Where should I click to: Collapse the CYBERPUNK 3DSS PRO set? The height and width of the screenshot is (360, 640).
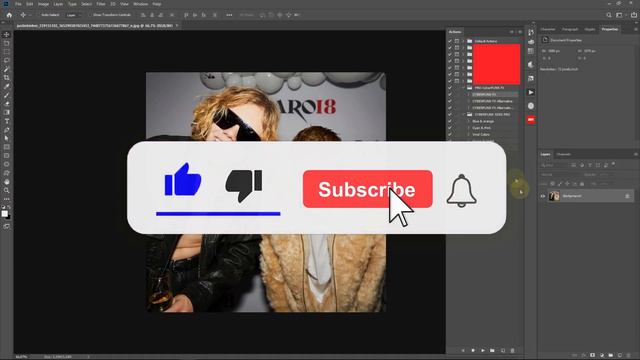(x=464, y=115)
